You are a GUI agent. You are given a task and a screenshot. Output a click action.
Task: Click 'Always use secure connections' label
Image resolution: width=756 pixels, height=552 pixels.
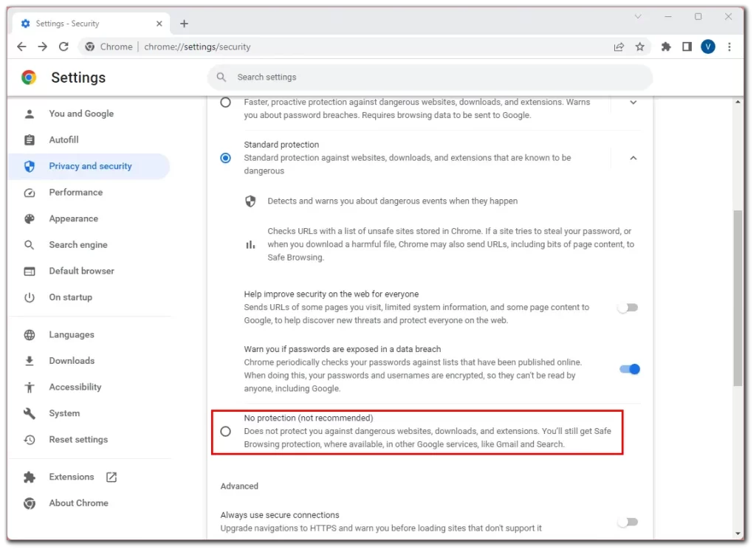coord(280,515)
